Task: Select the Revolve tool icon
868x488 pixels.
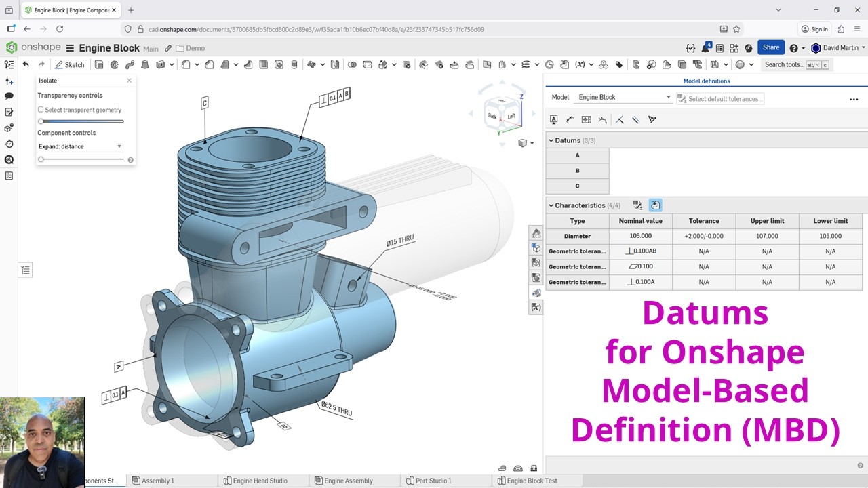Action: (x=114, y=65)
